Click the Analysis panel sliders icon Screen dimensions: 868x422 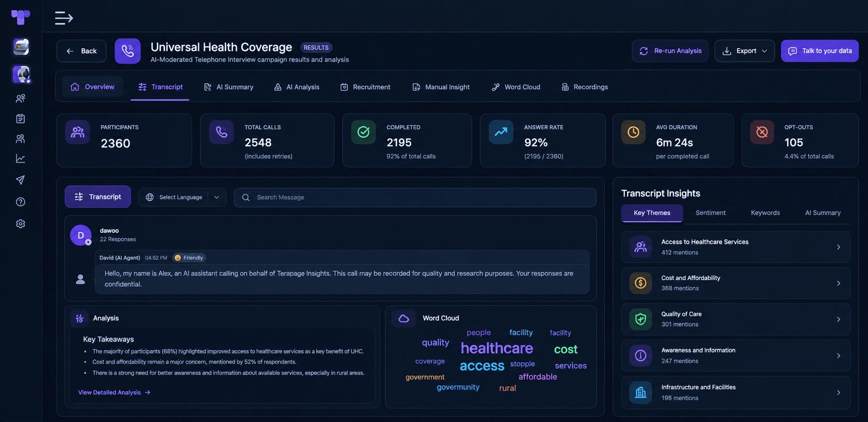point(80,318)
